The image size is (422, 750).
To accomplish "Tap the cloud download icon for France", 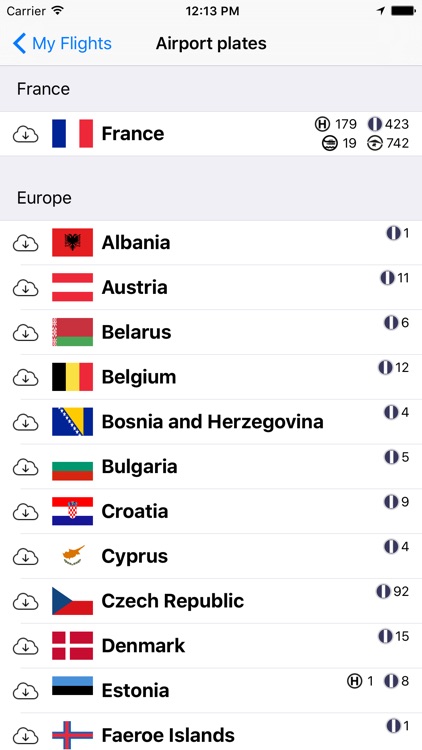I will click(x=25, y=134).
